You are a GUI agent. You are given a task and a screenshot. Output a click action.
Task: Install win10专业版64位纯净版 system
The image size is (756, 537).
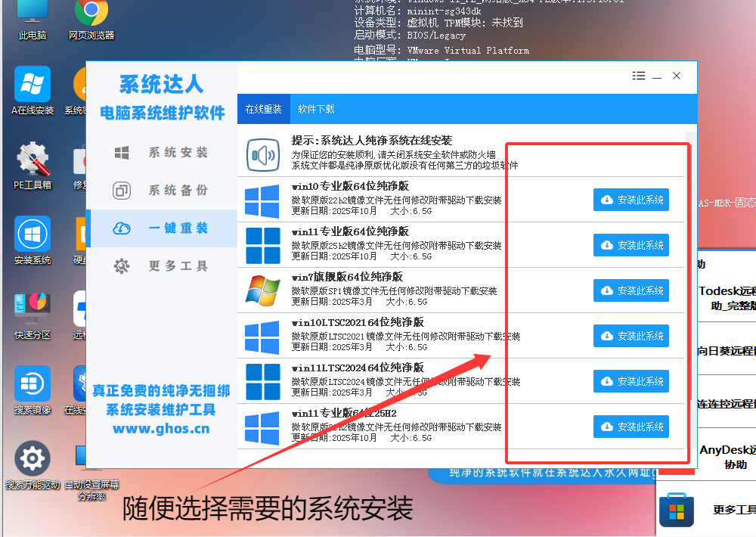click(x=631, y=200)
